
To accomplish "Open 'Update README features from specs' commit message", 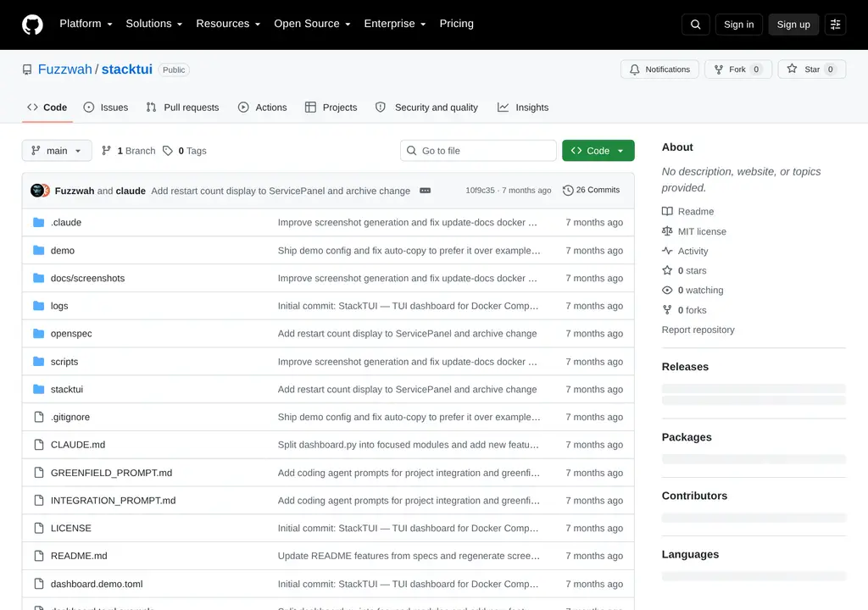I will 409,557.
